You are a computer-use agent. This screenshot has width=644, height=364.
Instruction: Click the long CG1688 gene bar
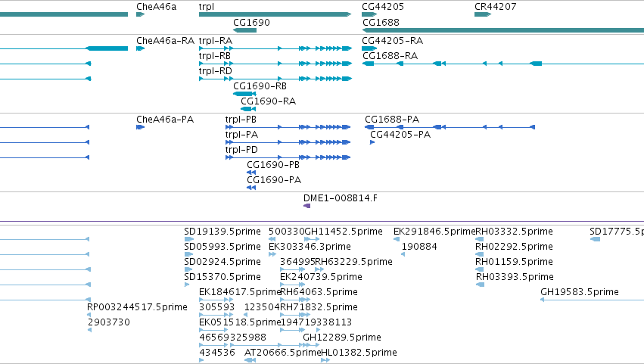point(503,30)
